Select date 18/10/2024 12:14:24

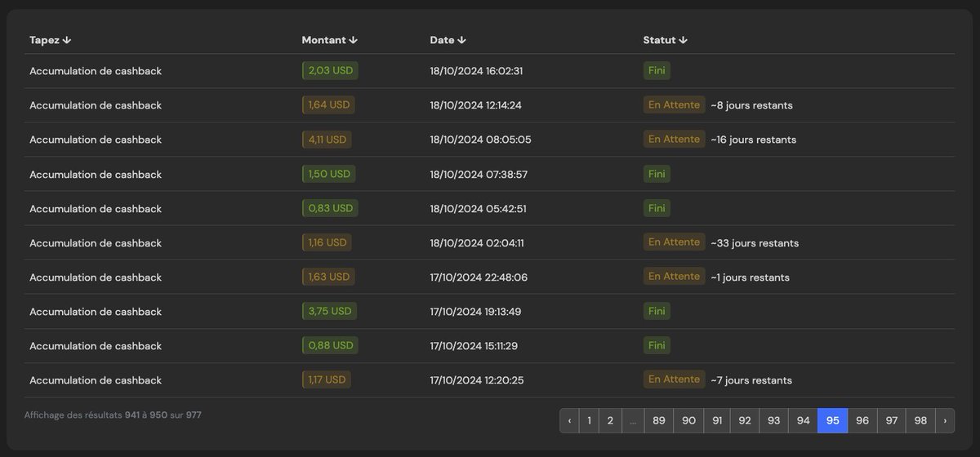(476, 105)
